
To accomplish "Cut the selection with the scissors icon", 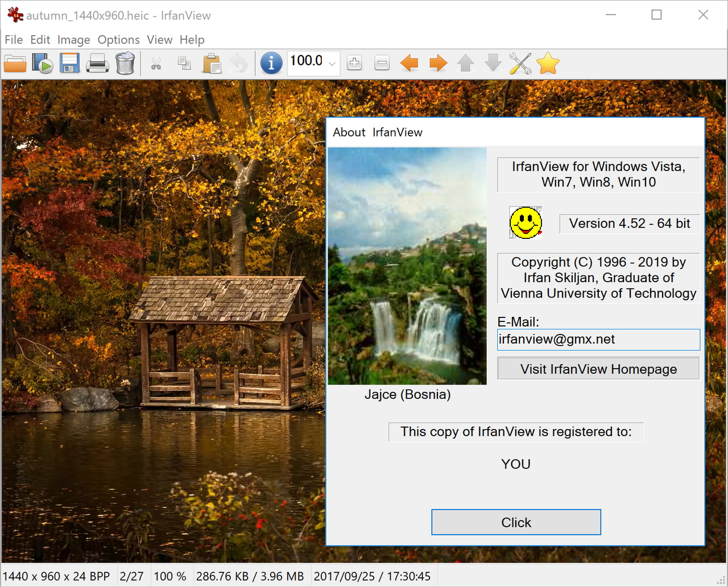I will [x=156, y=63].
